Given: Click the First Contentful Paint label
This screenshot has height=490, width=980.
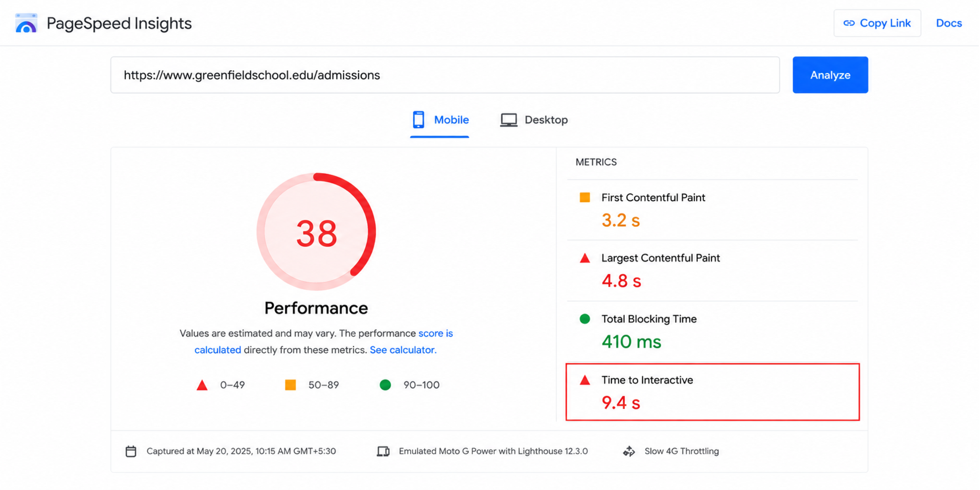Looking at the screenshot, I should tap(653, 197).
